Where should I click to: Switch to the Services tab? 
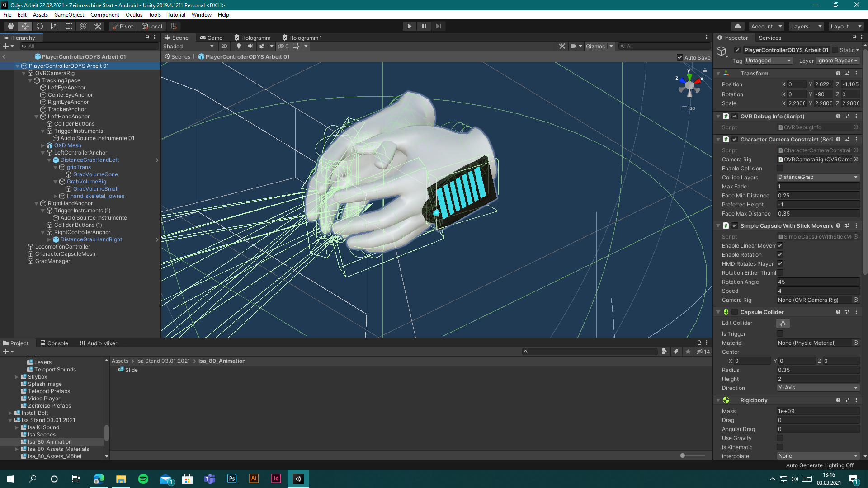tap(770, 38)
